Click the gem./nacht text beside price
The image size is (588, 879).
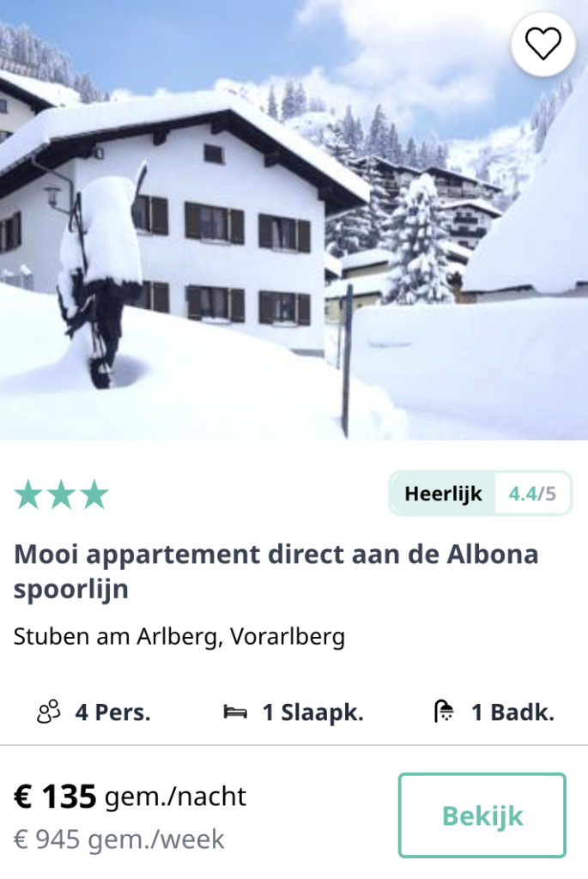(x=175, y=797)
